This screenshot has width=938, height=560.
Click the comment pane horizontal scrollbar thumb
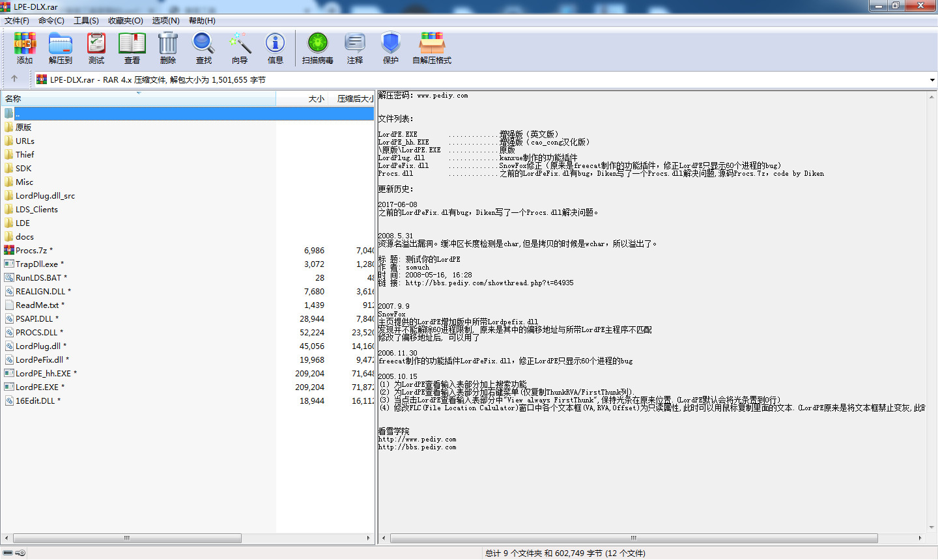tap(633, 539)
